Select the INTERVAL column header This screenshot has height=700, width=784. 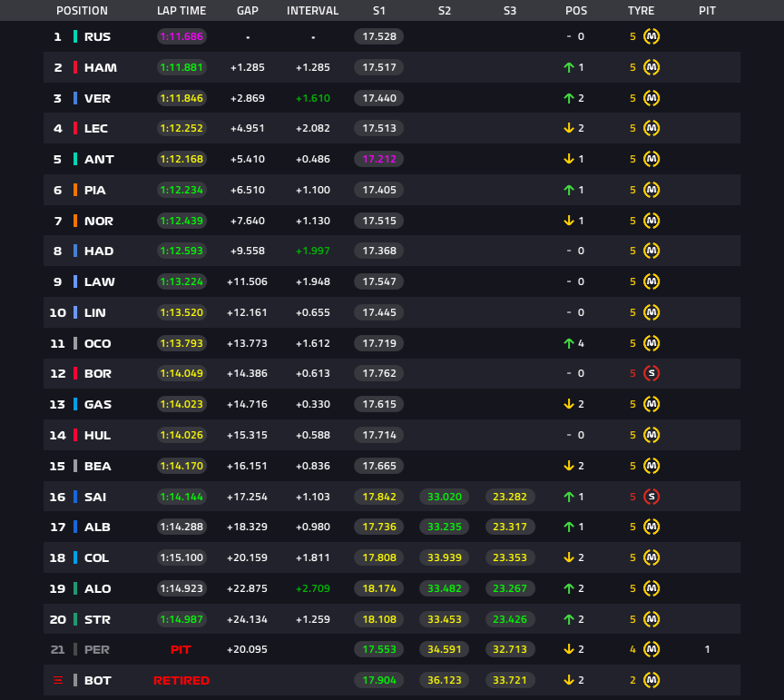(x=312, y=11)
